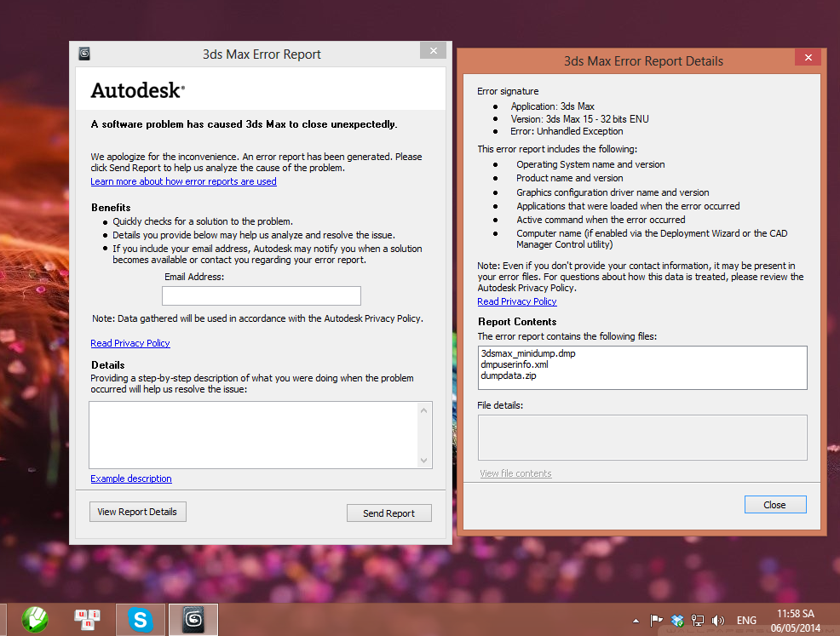Click 'Quickly checks for a solution to the problem' bullet

pyautogui.click(x=203, y=221)
